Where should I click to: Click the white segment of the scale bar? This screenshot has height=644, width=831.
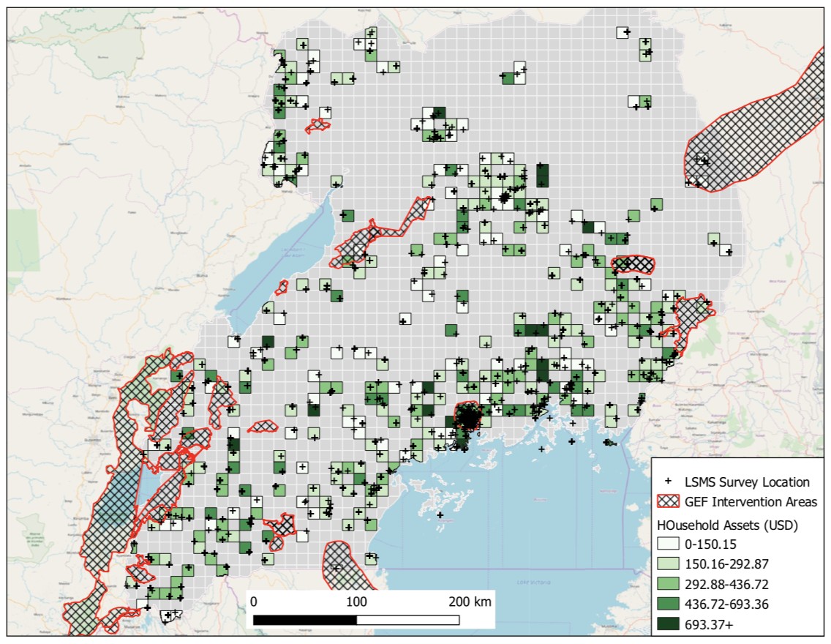pyautogui.click(x=407, y=620)
